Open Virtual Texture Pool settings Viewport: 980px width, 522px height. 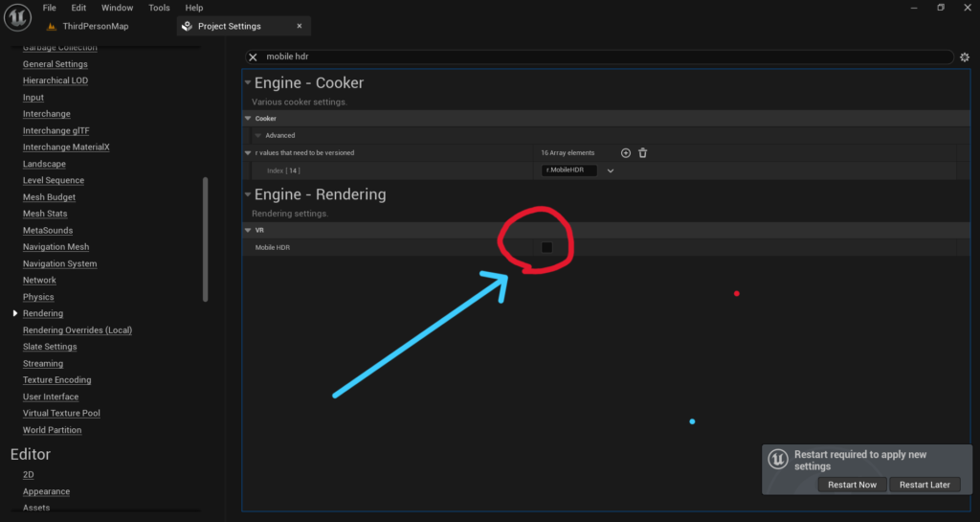tap(61, 413)
